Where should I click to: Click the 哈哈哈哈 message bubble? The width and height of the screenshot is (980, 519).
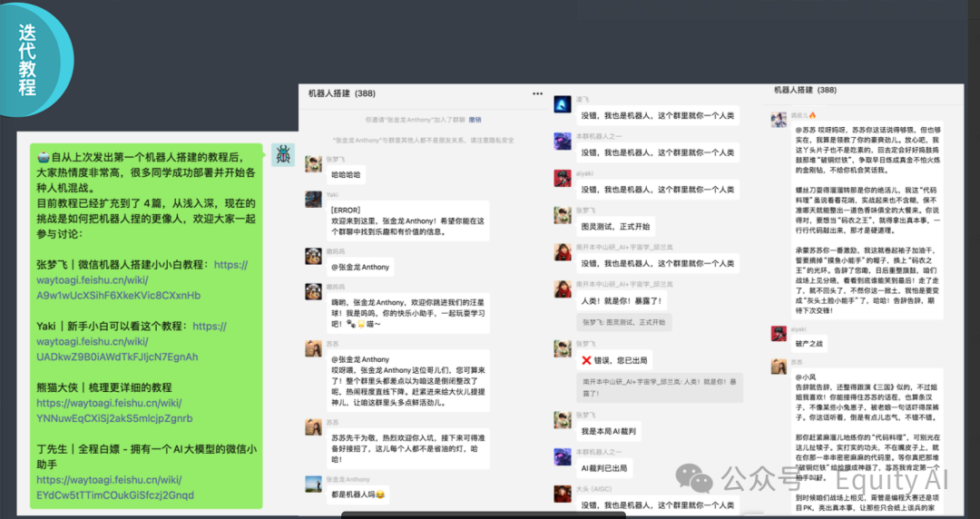[346, 175]
